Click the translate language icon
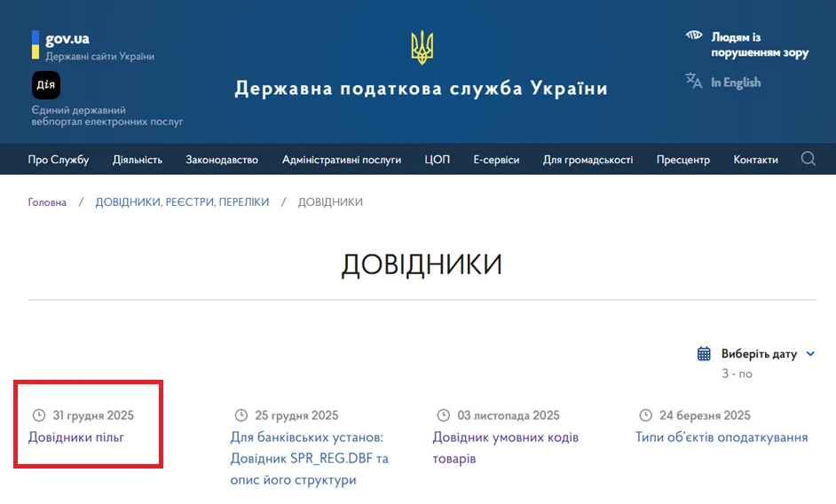This screenshot has height=504, width=836. click(x=693, y=81)
